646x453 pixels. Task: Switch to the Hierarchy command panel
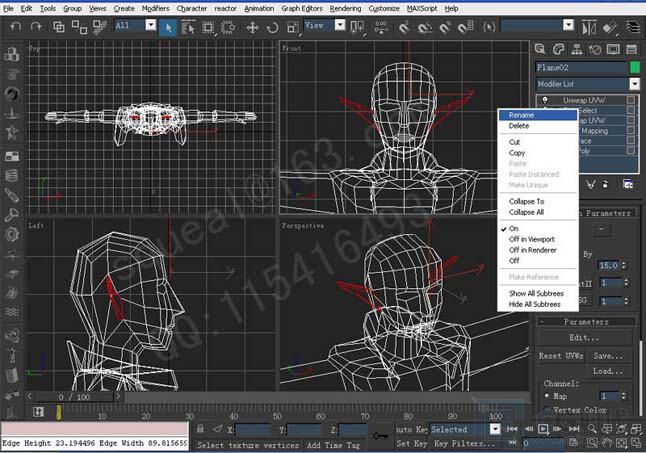point(577,49)
